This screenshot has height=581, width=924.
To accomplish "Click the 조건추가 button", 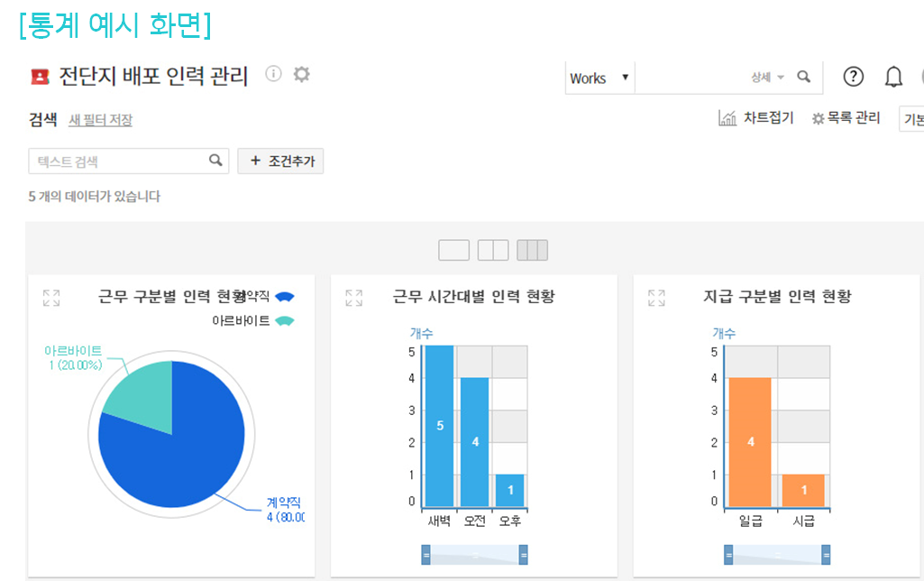I will [x=280, y=161].
